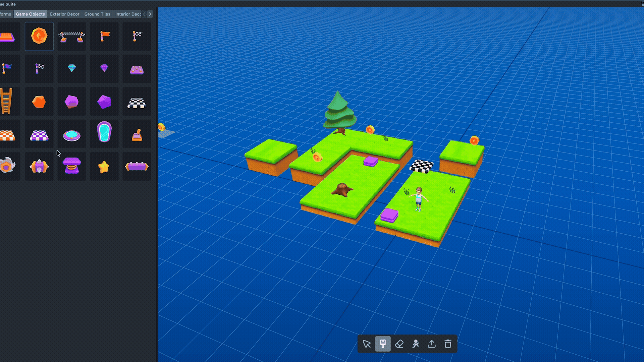The height and width of the screenshot is (362, 644).
Task: Select the orange flag asset in the palette
Action: pyautogui.click(x=104, y=37)
